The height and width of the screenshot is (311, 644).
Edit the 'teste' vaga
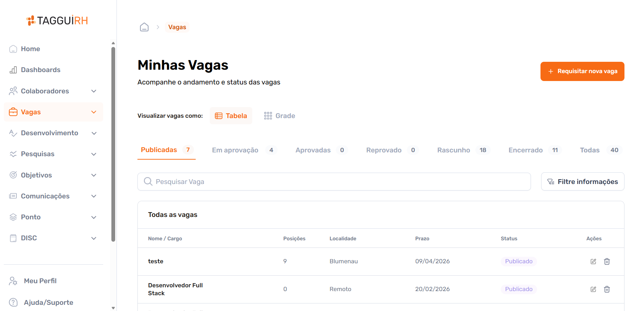pyautogui.click(x=593, y=262)
